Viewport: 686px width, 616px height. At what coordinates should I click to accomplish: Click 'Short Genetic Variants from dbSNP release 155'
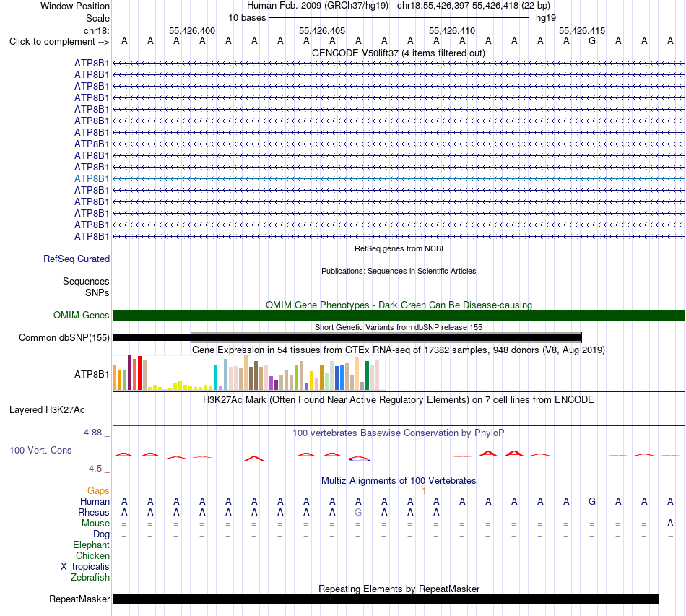pos(399,327)
